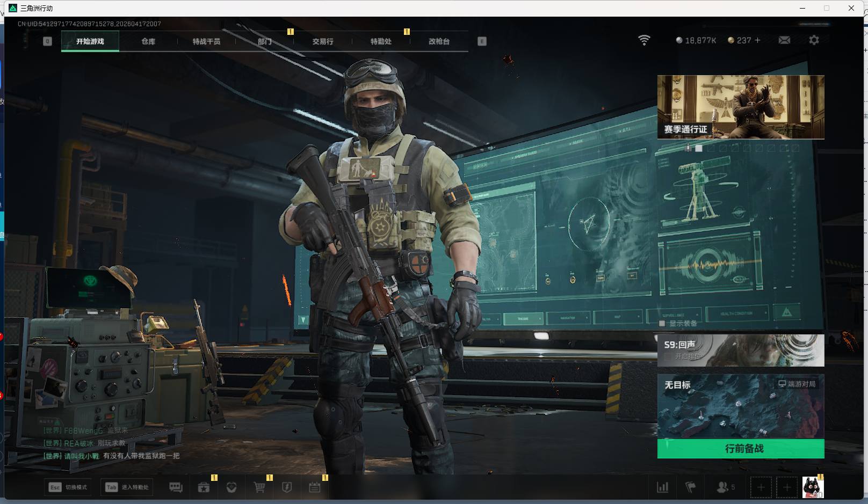
Task: Switch to the 特勤处 tab
Action: (x=381, y=41)
